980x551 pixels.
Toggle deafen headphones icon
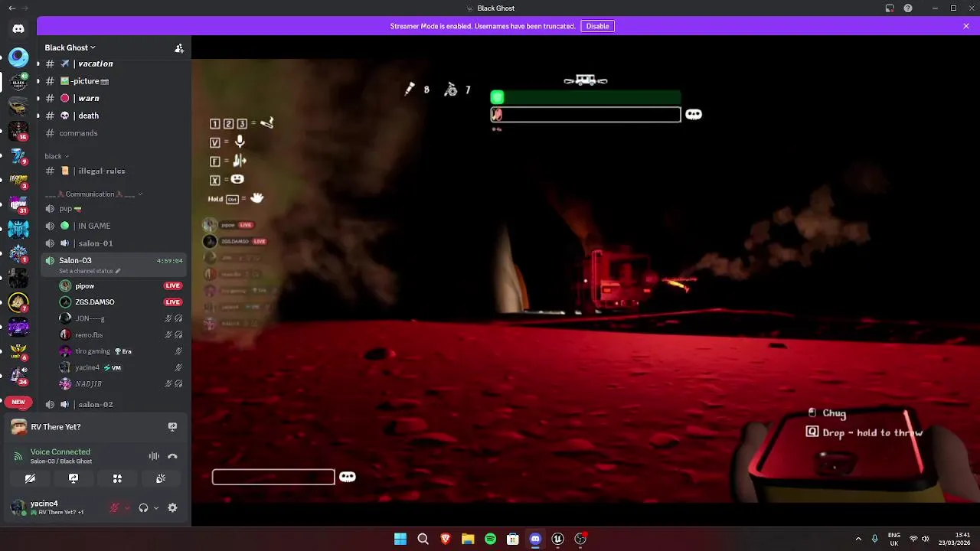[x=143, y=507]
